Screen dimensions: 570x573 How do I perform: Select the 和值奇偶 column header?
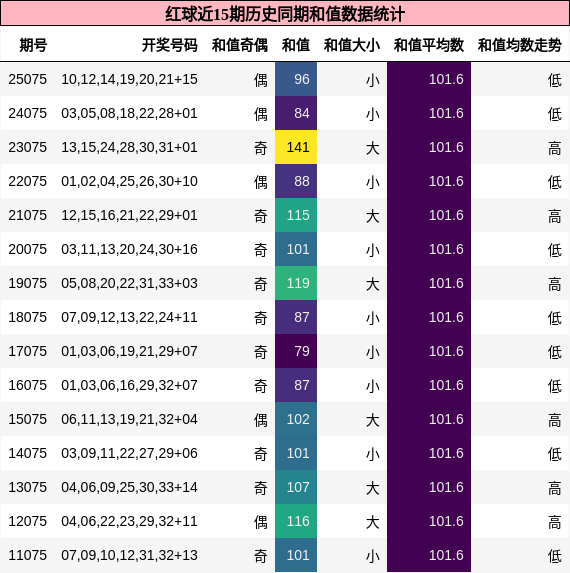point(240,45)
